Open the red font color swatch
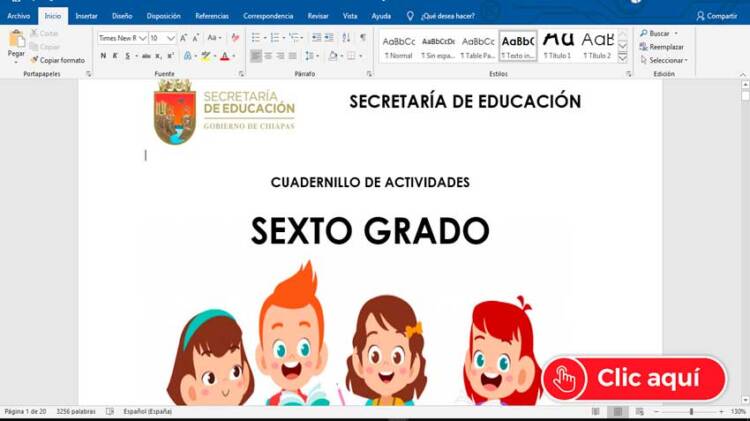This screenshot has width=750, height=421. 224,56
